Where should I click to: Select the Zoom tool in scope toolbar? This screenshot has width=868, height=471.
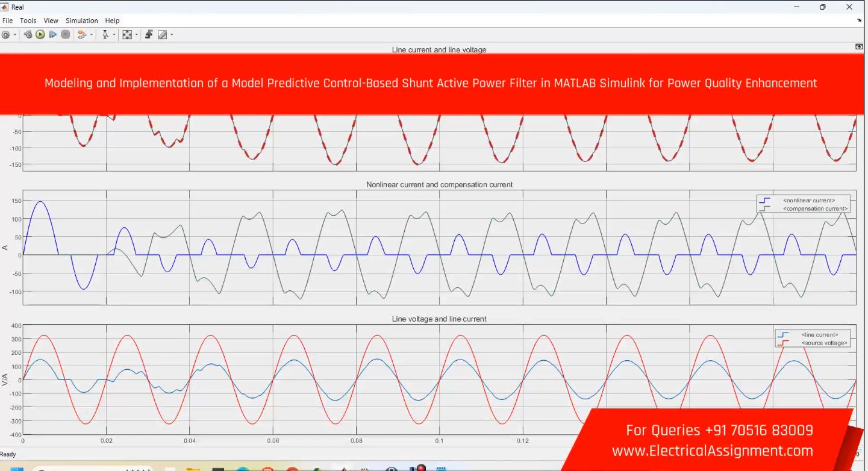(x=105, y=35)
